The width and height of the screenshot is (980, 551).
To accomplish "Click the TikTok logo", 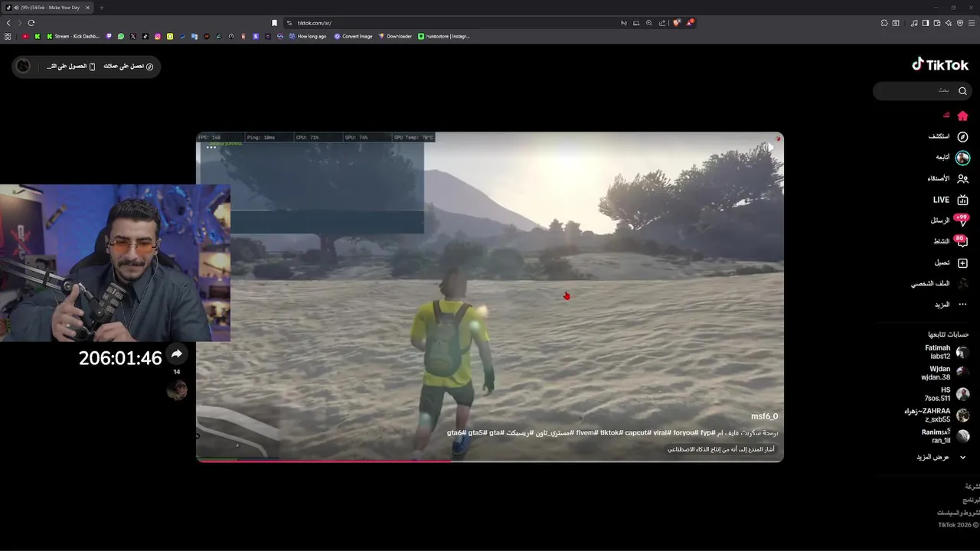I will [x=940, y=65].
